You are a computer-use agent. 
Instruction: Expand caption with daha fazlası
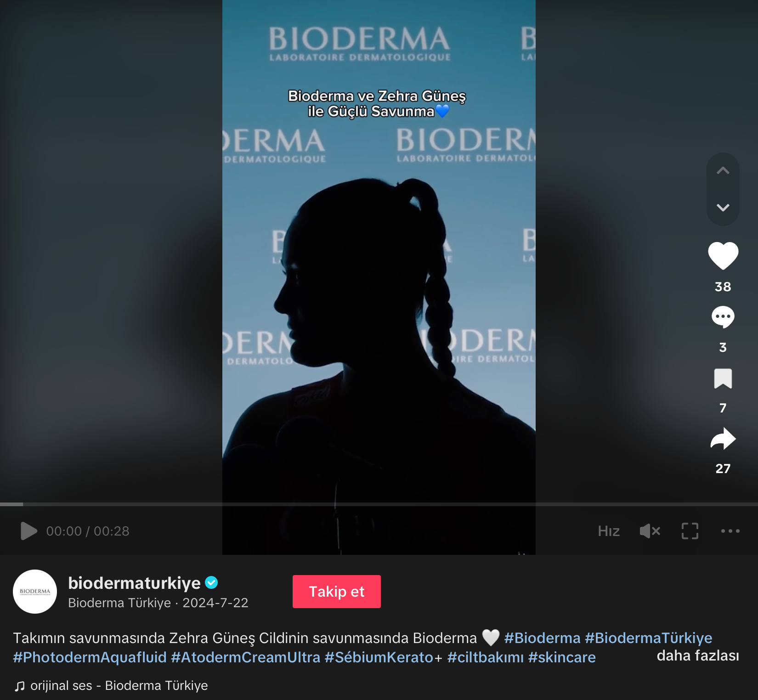click(x=698, y=655)
